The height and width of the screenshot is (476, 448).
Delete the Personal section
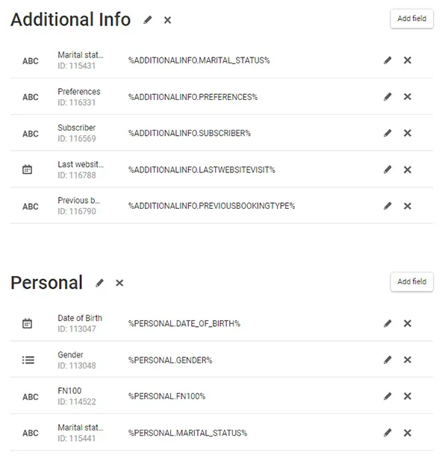pos(119,283)
